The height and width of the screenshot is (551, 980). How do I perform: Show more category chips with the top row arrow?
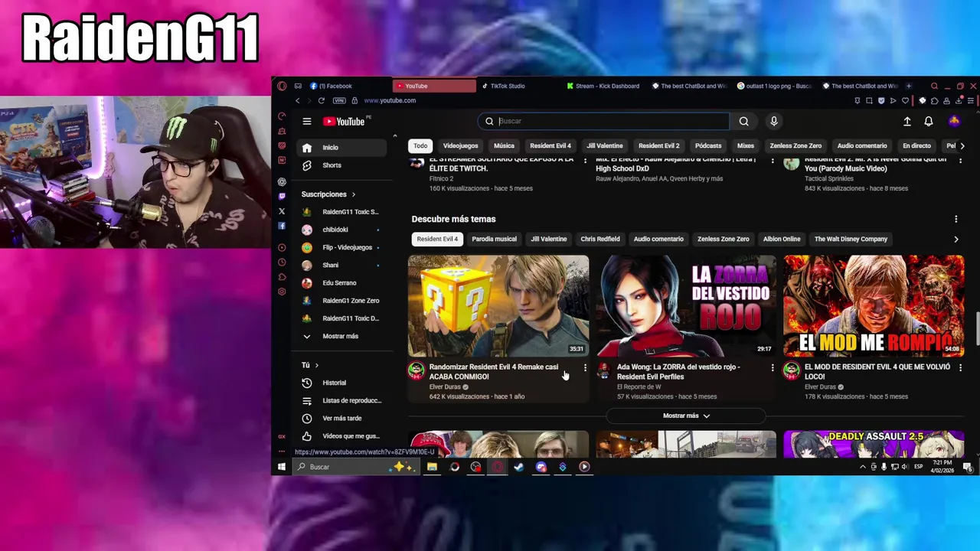[962, 145]
